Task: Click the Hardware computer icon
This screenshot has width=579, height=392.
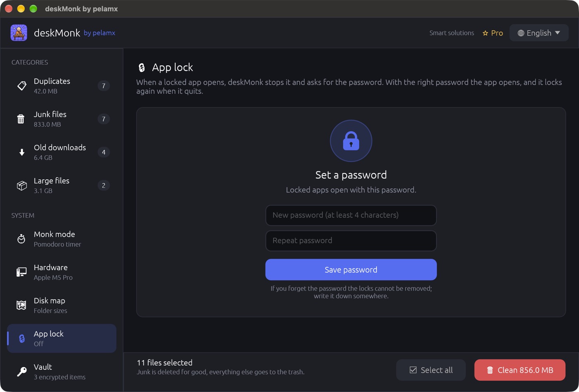Action: pyautogui.click(x=22, y=272)
